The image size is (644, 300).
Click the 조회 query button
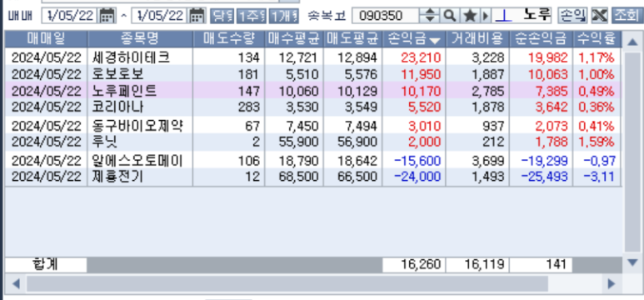tap(627, 16)
